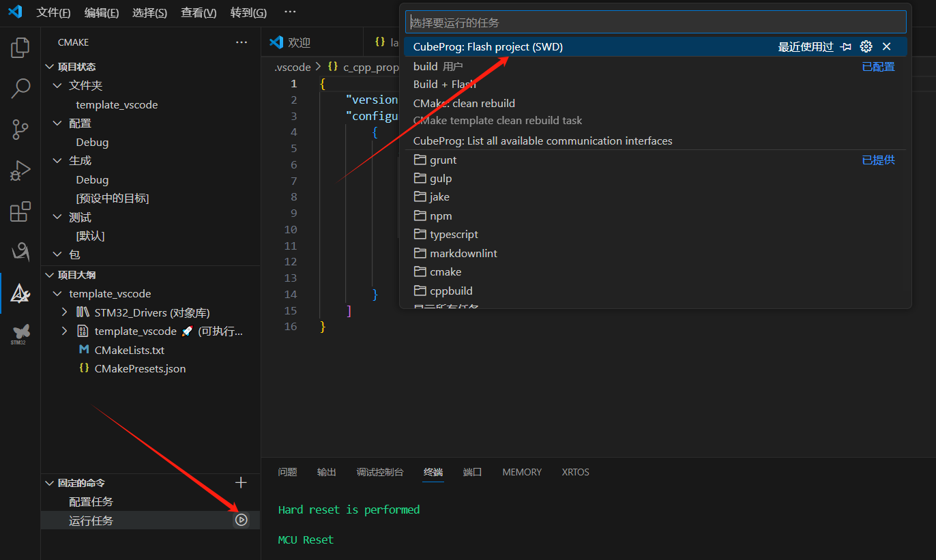Open the Search view in activity bar
Viewport: 936px width, 560px height.
pyautogui.click(x=20, y=88)
